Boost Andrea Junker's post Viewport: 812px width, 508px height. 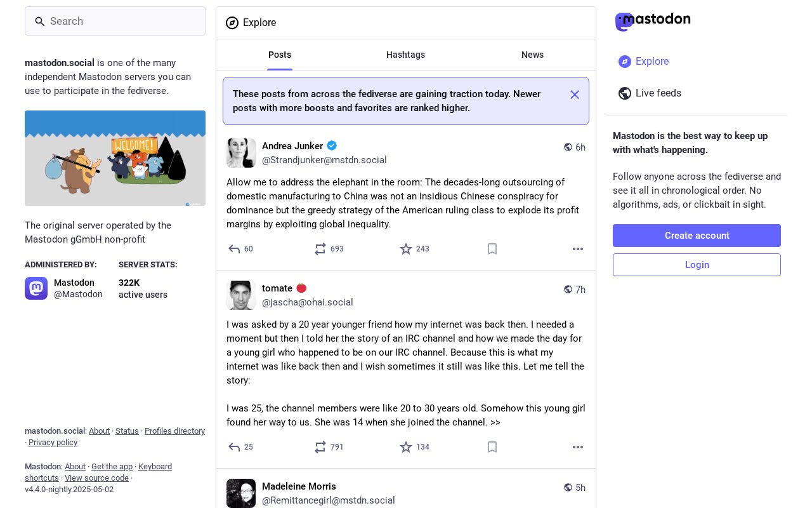coord(329,249)
